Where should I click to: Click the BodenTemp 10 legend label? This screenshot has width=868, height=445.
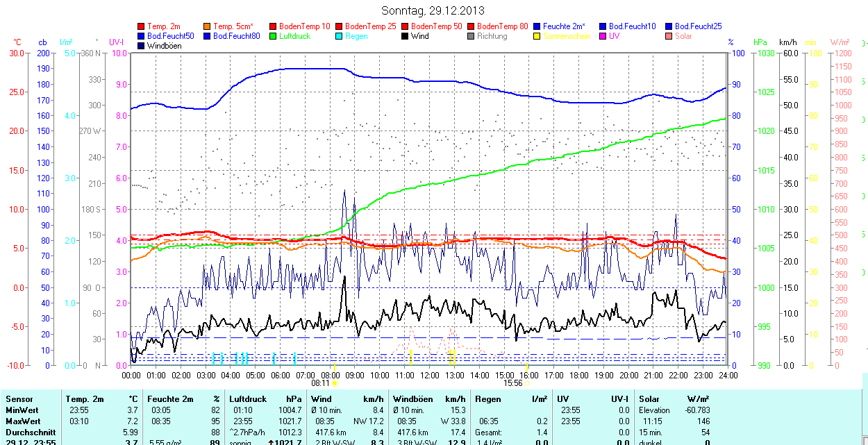coord(305,26)
